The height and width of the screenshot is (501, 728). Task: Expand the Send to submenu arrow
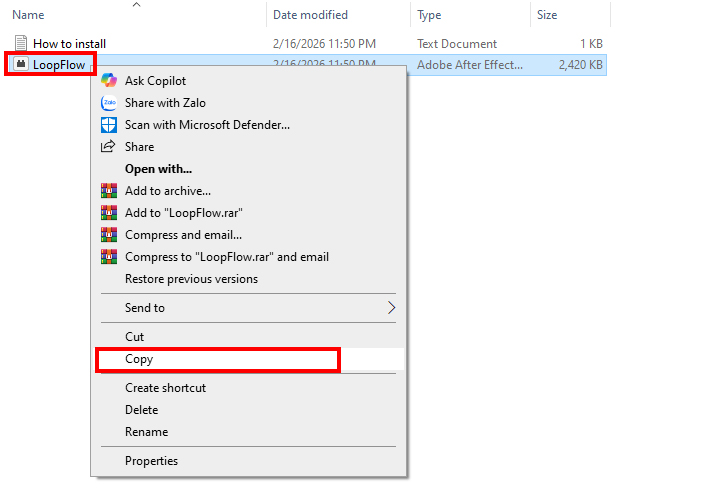(391, 308)
